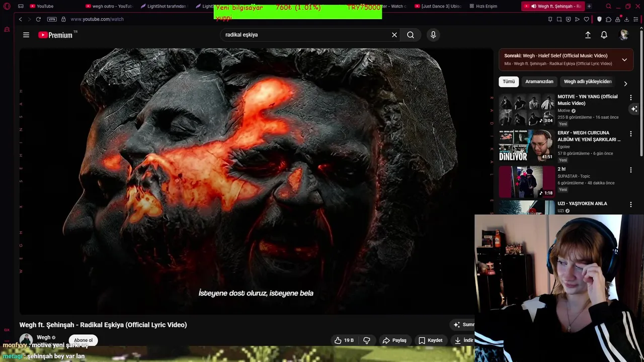Share the video via Paylaş button
The height and width of the screenshot is (362, 644).
[394, 340]
